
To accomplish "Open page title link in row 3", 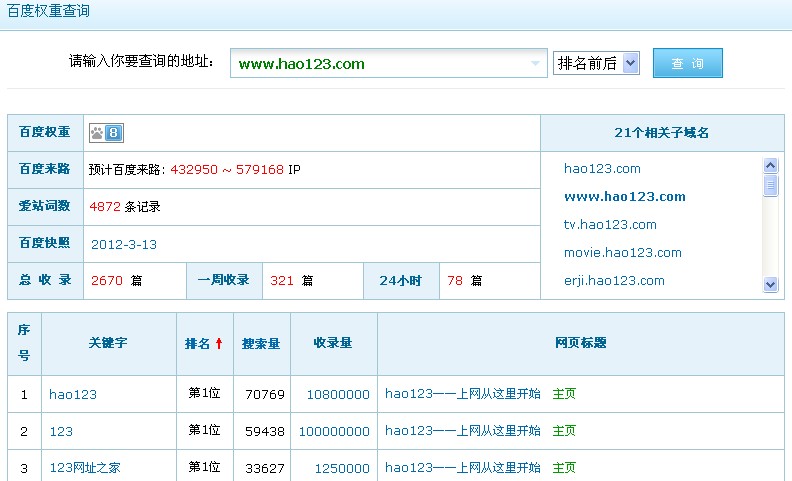I will [x=463, y=467].
